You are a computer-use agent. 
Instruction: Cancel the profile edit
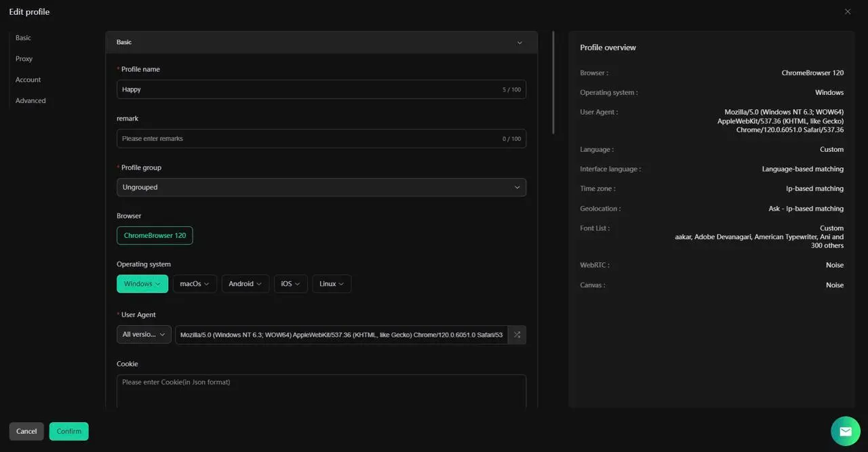click(x=26, y=431)
